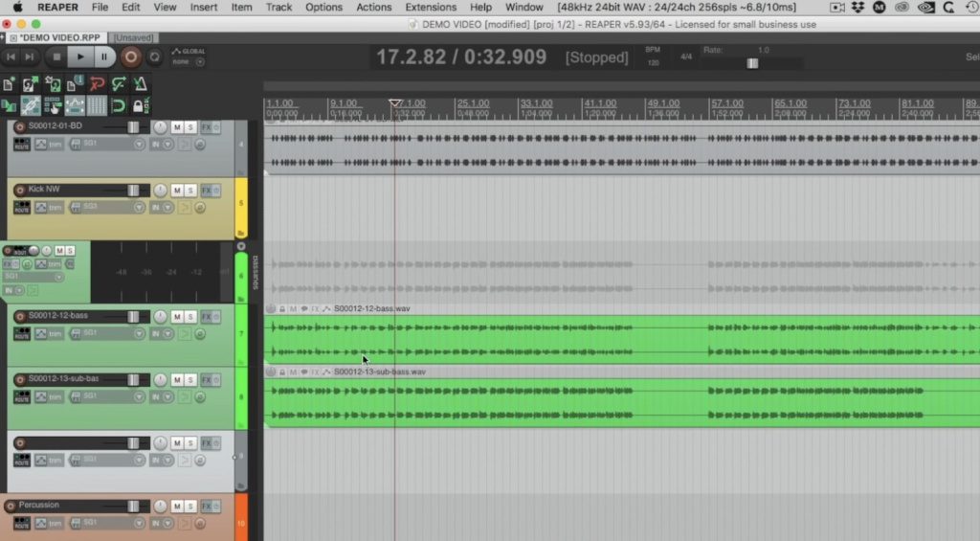Open FX for Kick NW track
Image resolution: width=980 pixels, height=541 pixels.
[207, 191]
